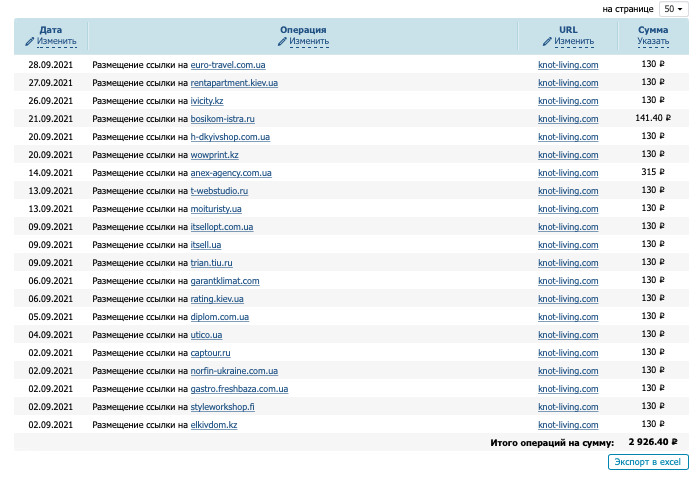Click the на странице label
699x496 pixels.
coord(628,9)
